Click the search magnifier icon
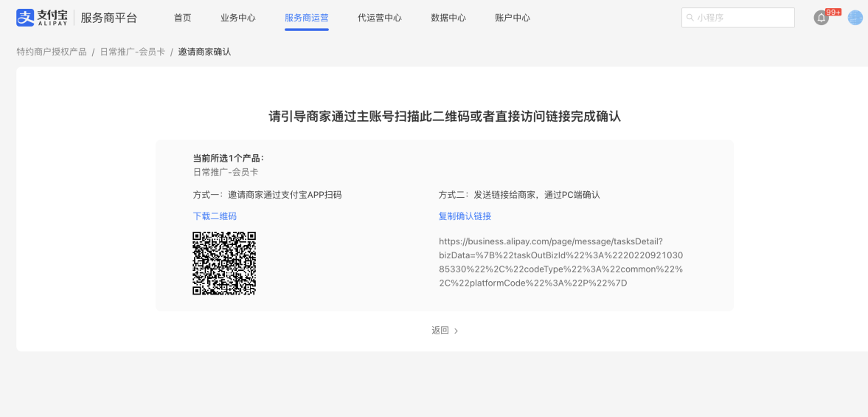Viewport: 868px width, 417px height. (690, 18)
